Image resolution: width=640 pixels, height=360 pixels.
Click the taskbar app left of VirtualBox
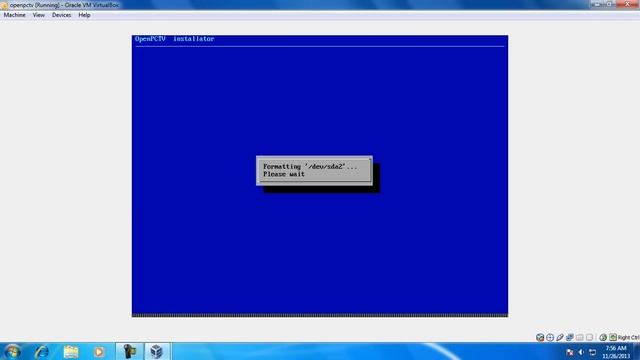point(129,351)
